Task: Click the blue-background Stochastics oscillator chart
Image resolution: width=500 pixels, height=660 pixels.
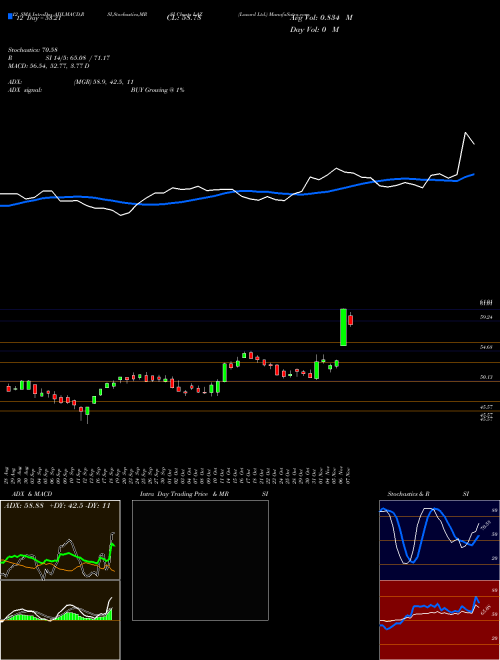Action: coord(439,540)
